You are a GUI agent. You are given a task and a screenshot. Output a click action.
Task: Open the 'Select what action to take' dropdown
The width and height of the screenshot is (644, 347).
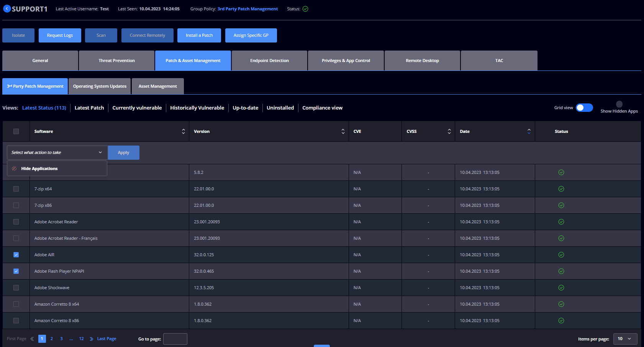pyautogui.click(x=57, y=152)
